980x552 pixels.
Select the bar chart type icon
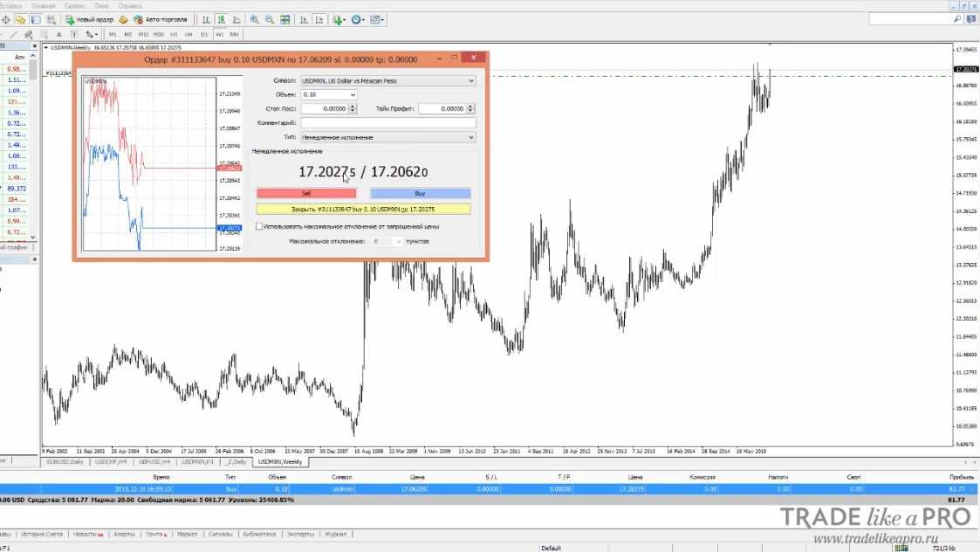[x=206, y=19]
